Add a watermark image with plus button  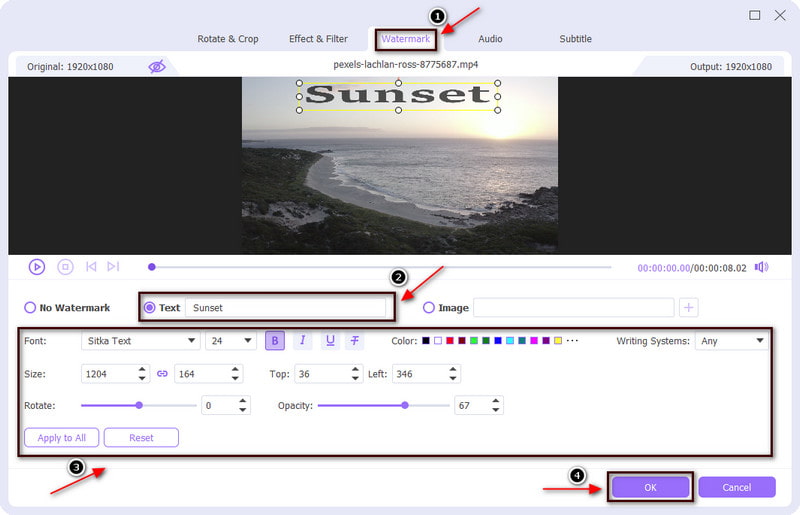coord(688,307)
